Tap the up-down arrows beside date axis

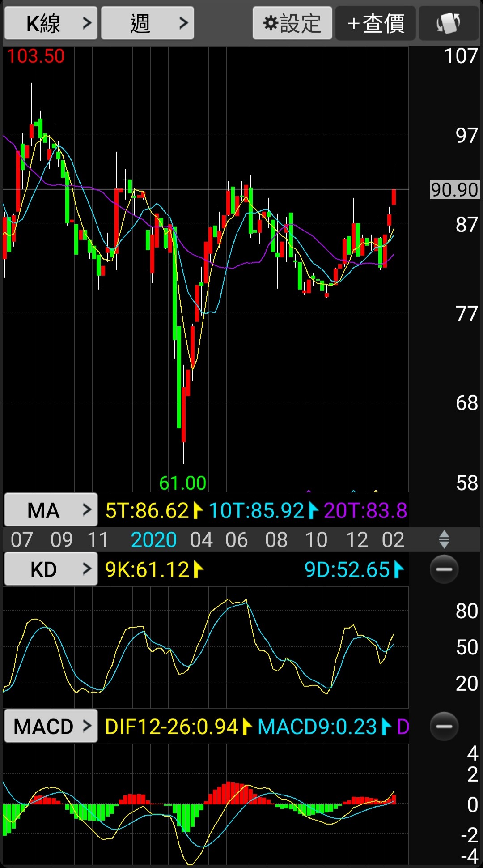[x=444, y=539]
